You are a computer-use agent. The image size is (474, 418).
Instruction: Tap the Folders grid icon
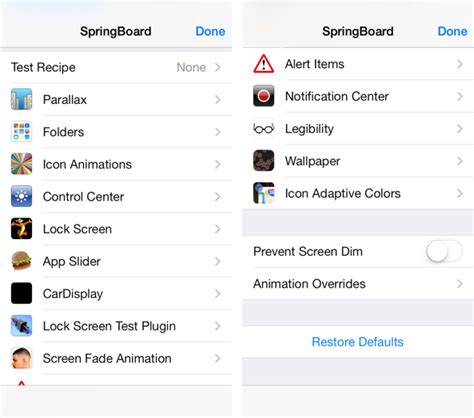pos(21,132)
